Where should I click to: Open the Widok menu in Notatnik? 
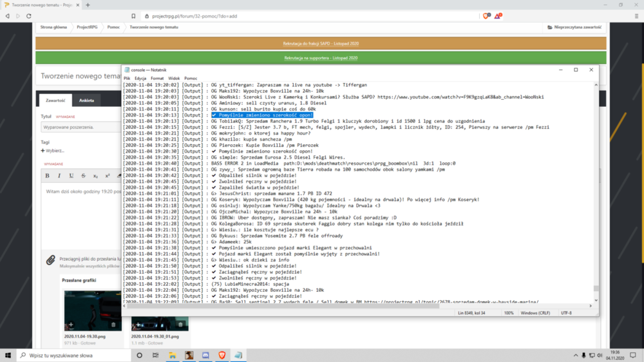click(x=174, y=79)
